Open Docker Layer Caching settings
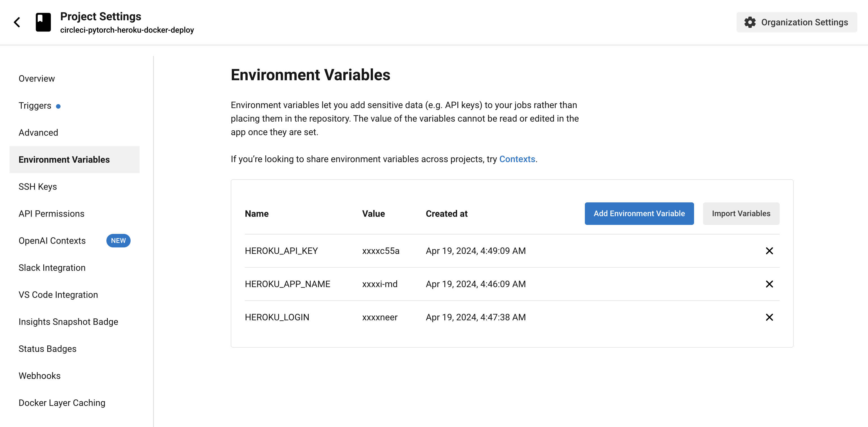The height and width of the screenshot is (427, 868). [x=62, y=403]
